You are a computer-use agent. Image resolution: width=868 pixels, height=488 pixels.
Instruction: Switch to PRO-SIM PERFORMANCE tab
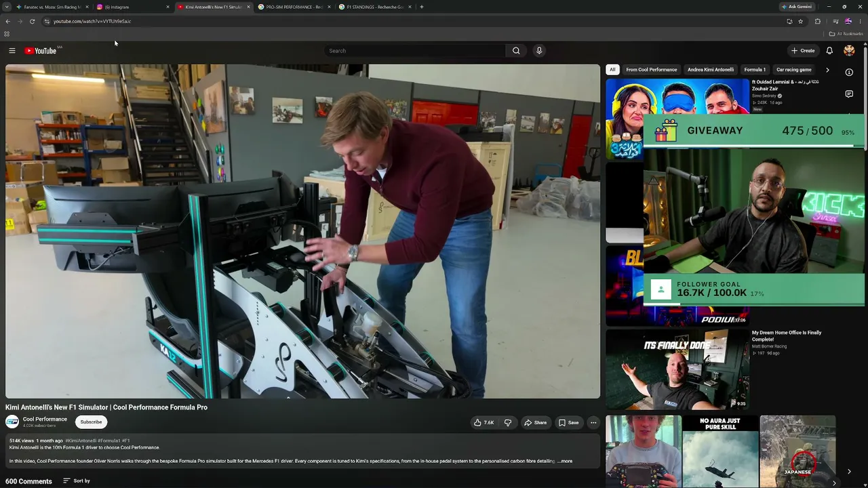tap(294, 7)
